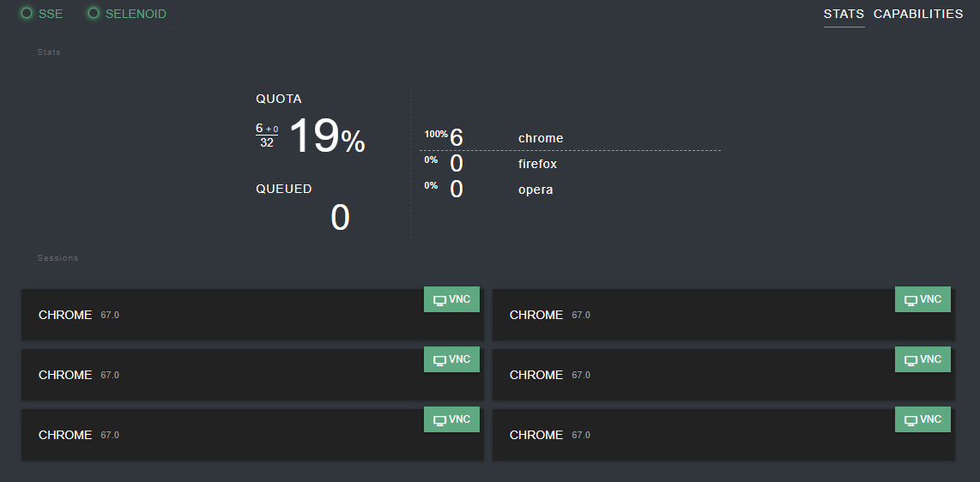Click the SELENOID connection label
980x482 pixels.
click(x=136, y=14)
